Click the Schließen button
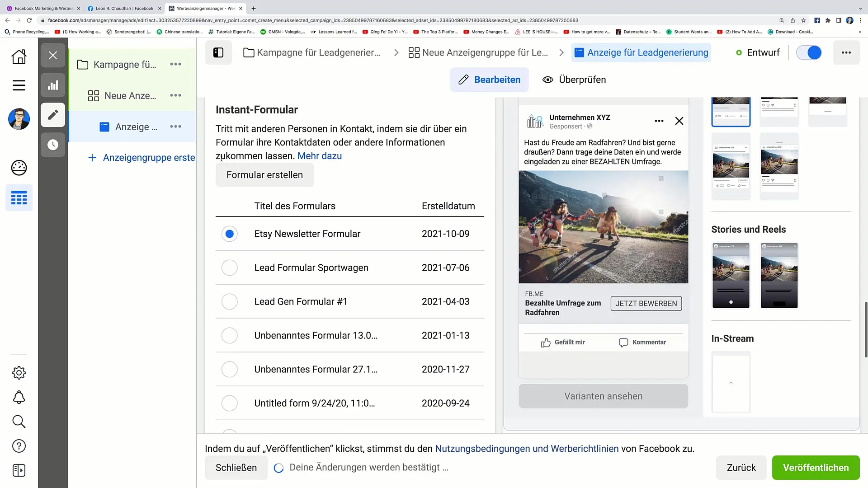Image resolution: width=868 pixels, height=488 pixels. point(236,468)
